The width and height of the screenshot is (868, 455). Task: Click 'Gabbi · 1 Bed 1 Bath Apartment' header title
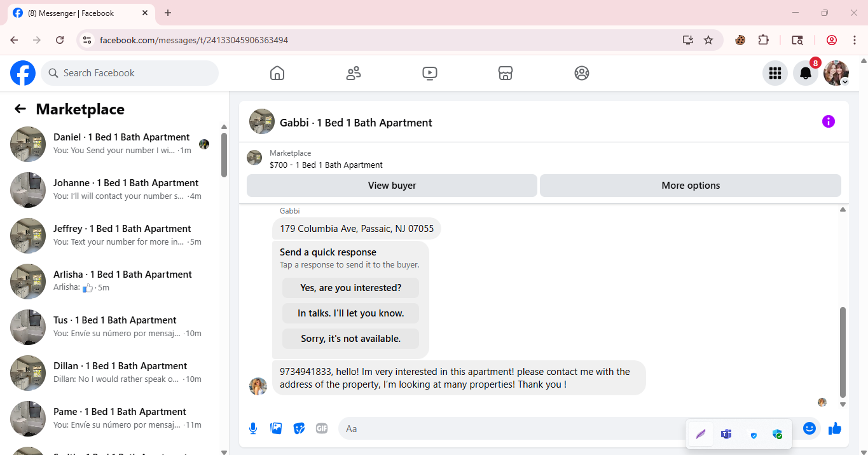pyautogui.click(x=356, y=123)
